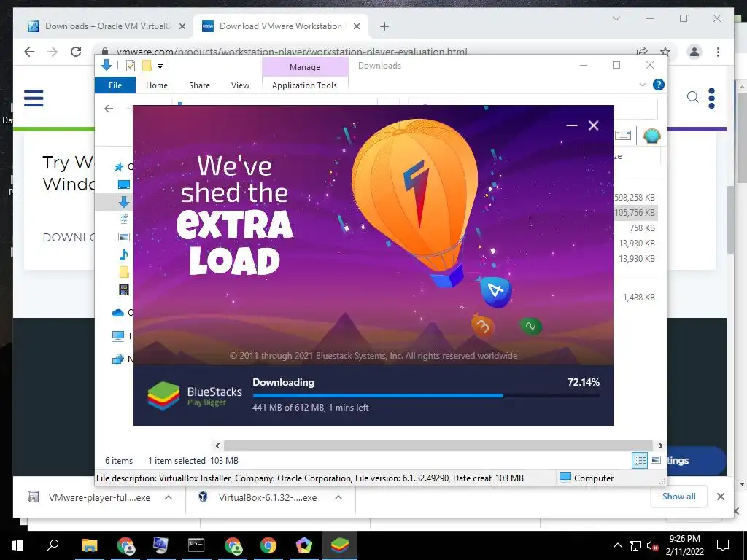The width and height of the screenshot is (747, 560).
Task: Open the View ribbon tab
Action: click(240, 85)
